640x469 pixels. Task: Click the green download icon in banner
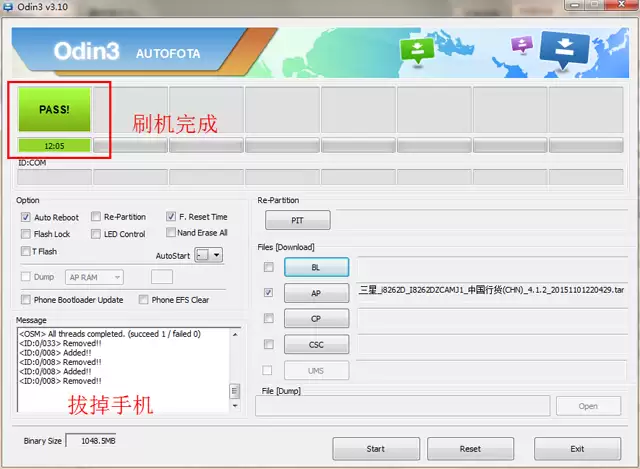(x=413, y=51)
